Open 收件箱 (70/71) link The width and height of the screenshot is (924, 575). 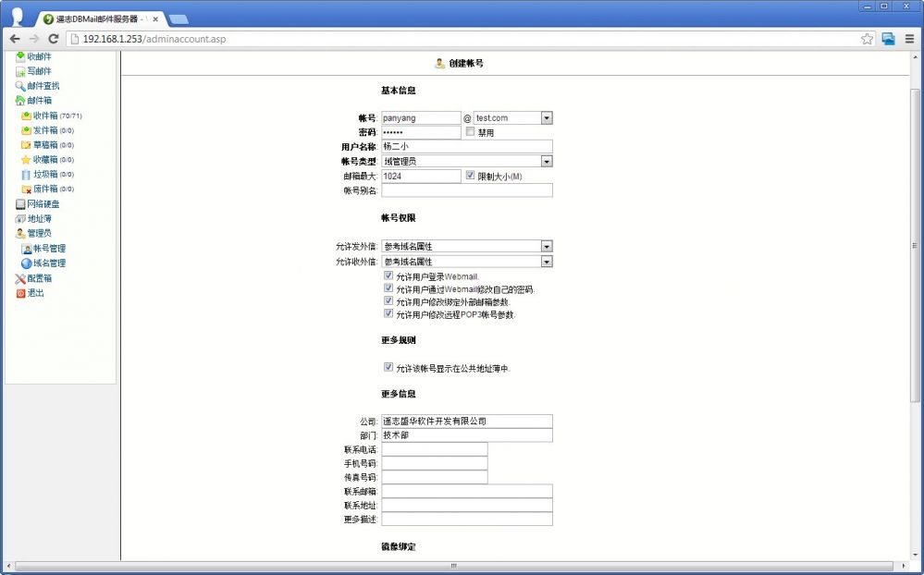tap(57, 116)
